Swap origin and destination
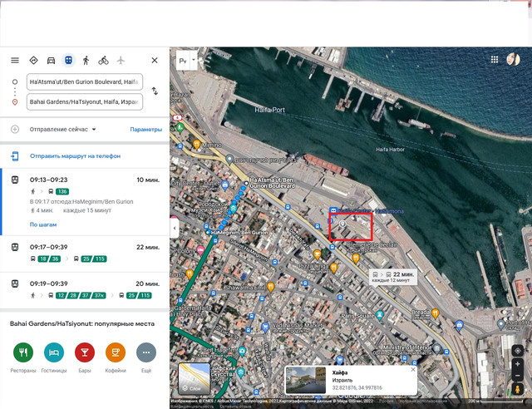This screenshot has width=532, height=409. [155, 91]
